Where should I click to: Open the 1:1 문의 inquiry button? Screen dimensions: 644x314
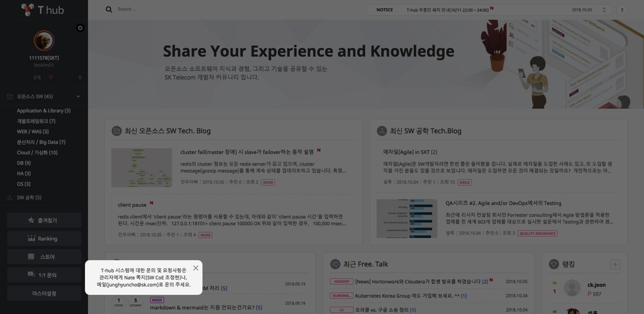click(44, 275)
